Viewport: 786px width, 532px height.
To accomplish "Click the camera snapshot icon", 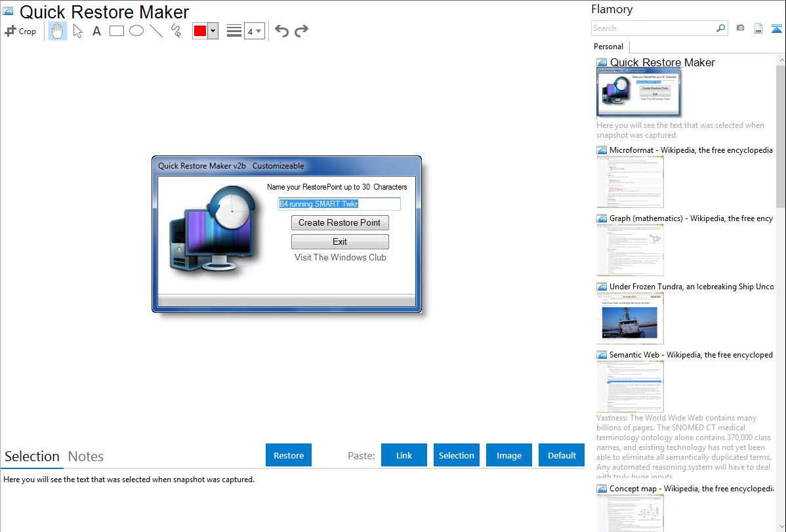I will point(740,28).
